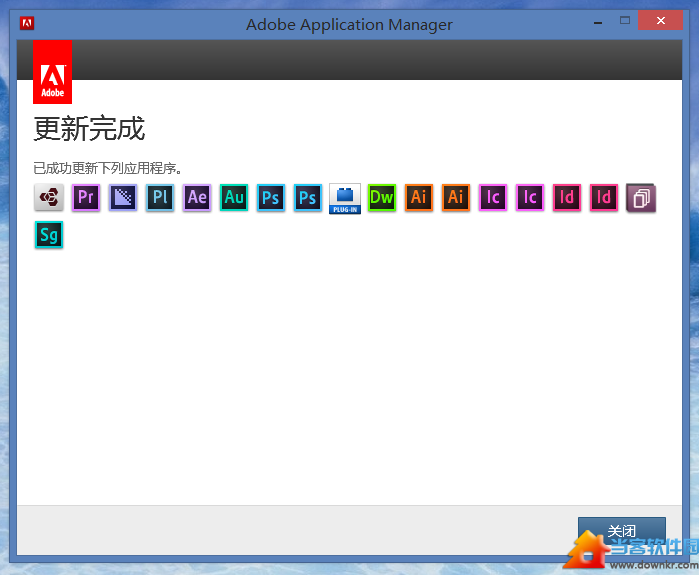Screen dimensions: 699x575
Task: Click the Ic icon next to Ai
Action: click(493, 197)
